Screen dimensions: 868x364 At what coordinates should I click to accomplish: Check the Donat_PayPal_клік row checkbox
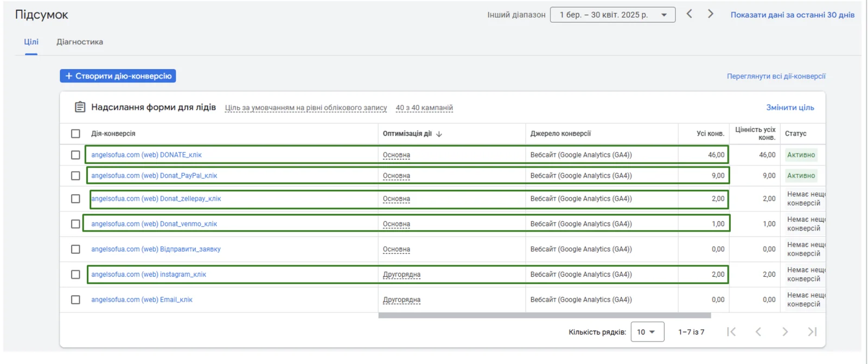[x=75, y=176]
